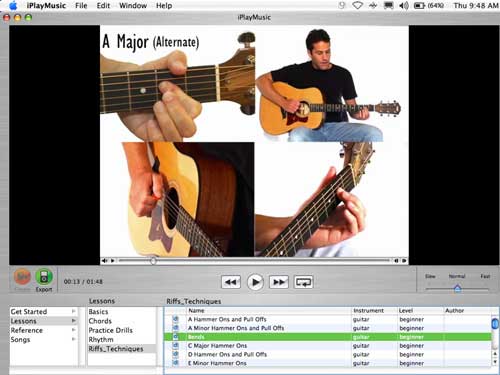Open the Help menu

164,6
